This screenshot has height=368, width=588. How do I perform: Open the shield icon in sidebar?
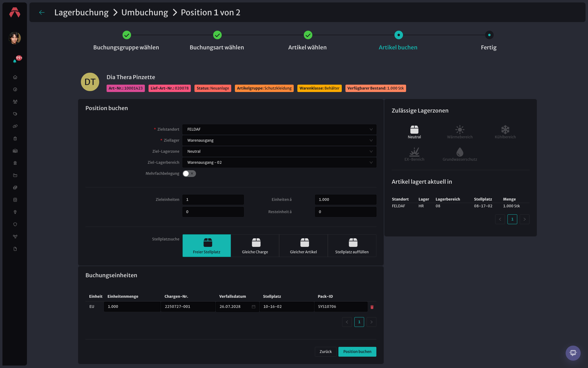(15, 224)
